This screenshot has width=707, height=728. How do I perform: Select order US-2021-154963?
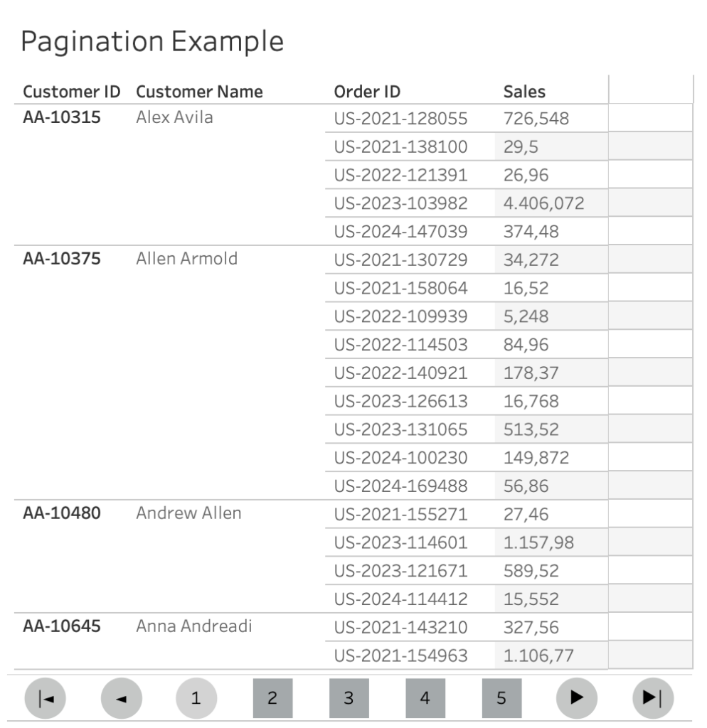[400, 655]
